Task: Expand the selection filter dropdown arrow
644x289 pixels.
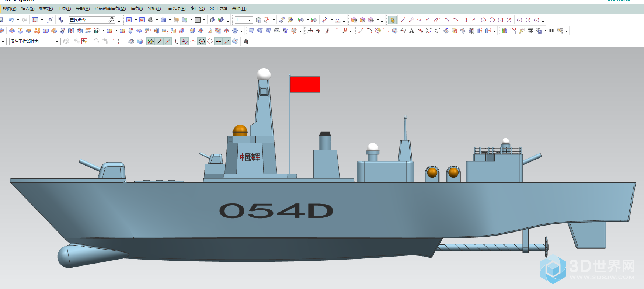Action: (3, 41)
